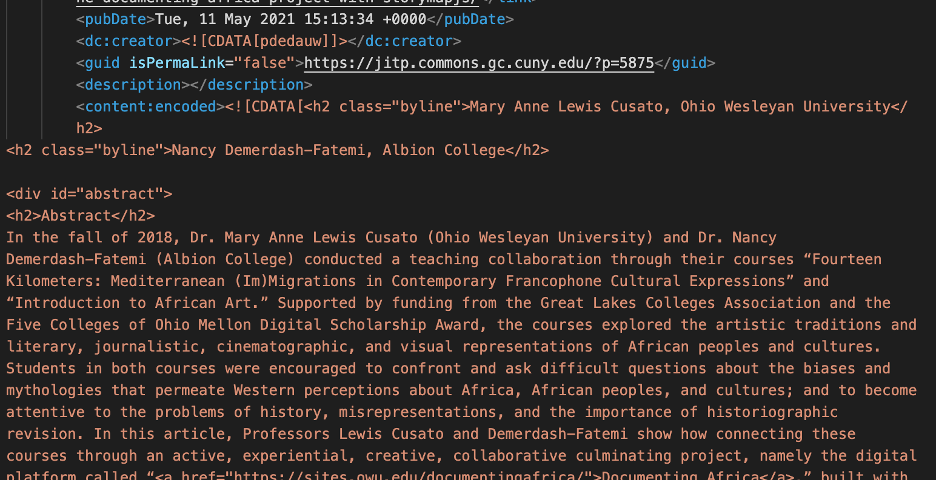Click the words 'historiographic' in the abstract

pos(772,412)
